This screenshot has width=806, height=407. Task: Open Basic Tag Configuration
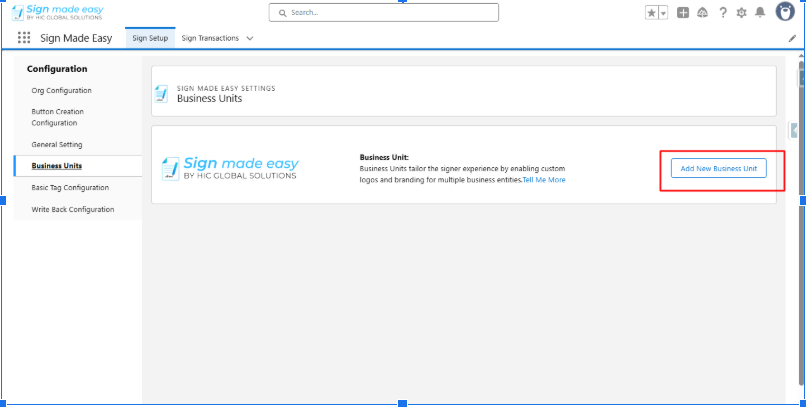pos(70,188)
